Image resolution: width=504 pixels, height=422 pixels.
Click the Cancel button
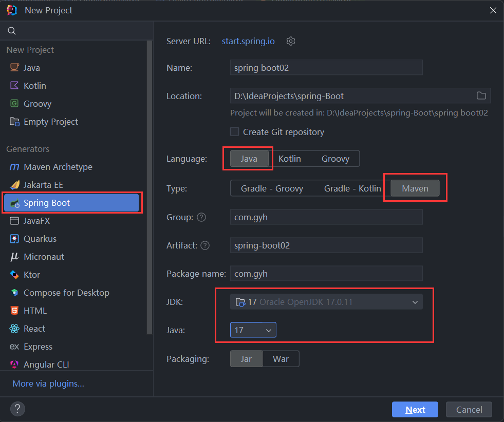469,410
